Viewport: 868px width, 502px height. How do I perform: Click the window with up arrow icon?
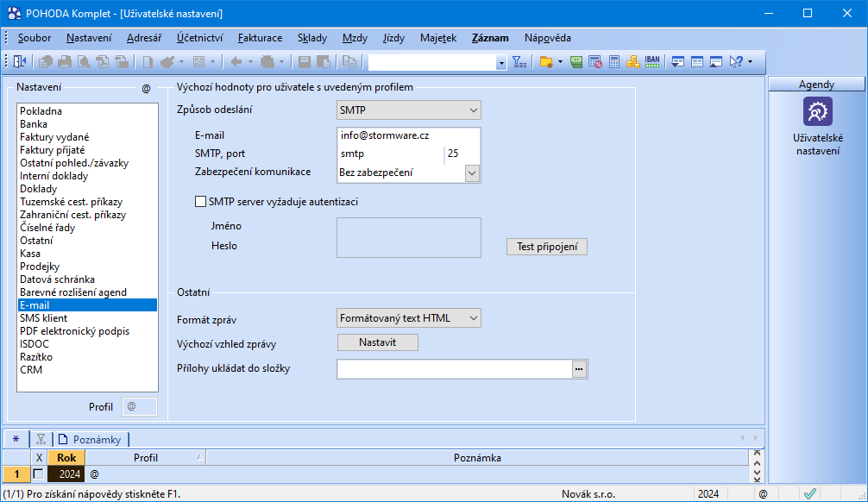716,61
